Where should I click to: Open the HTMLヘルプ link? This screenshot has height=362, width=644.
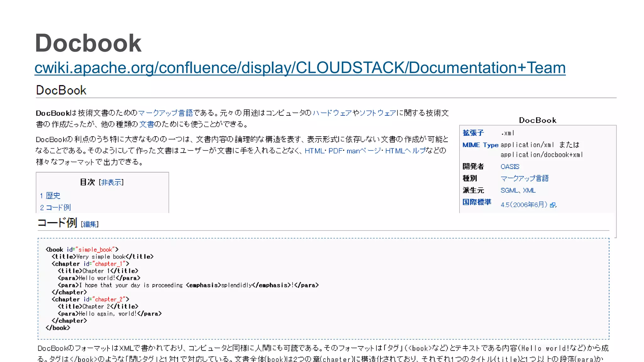click(x=405, y=151)
